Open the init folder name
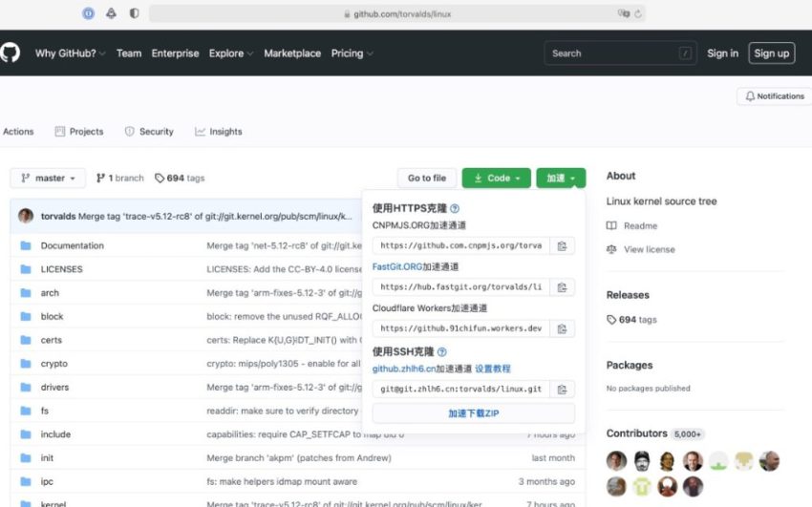 [47, 458]
